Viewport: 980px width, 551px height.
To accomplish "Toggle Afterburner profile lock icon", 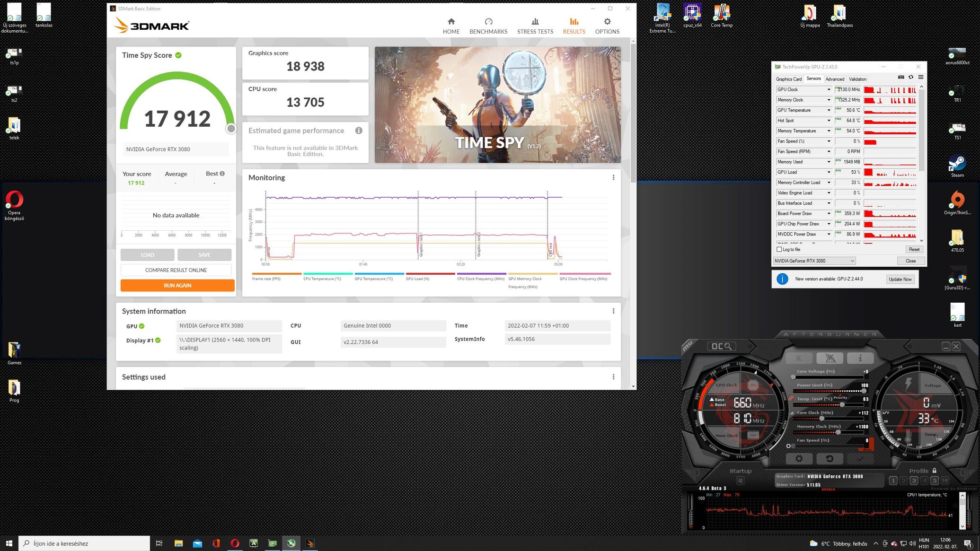I will point(934,471).
